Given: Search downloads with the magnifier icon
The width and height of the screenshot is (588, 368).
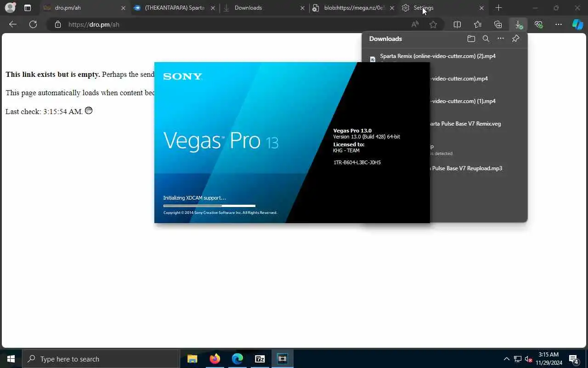Looking at the screenshot, I should [x=486, y=39].
